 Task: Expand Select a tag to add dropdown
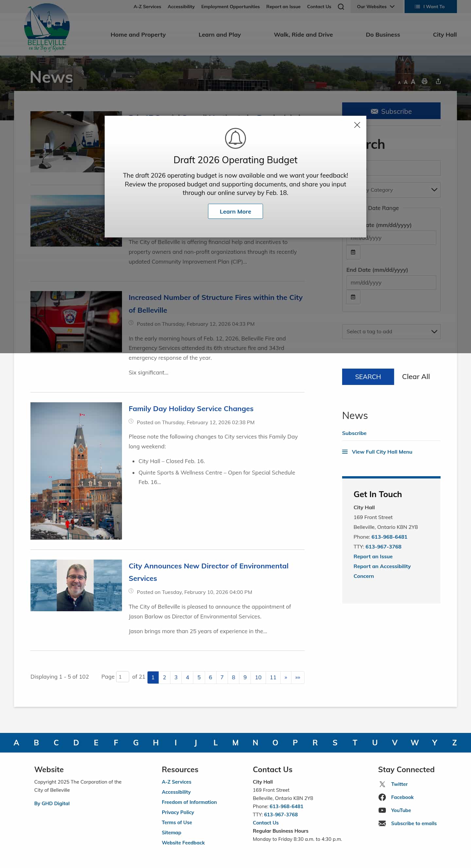(x=391, y=332)
